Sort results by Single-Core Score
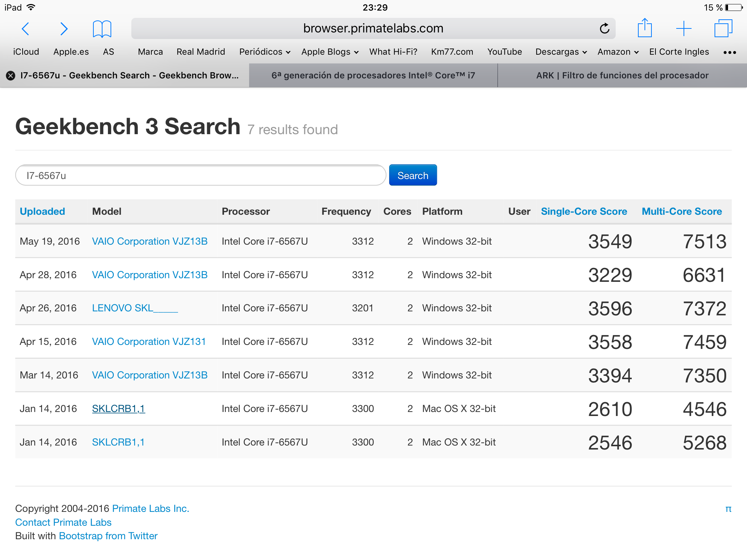 click(x=584, y=211)
